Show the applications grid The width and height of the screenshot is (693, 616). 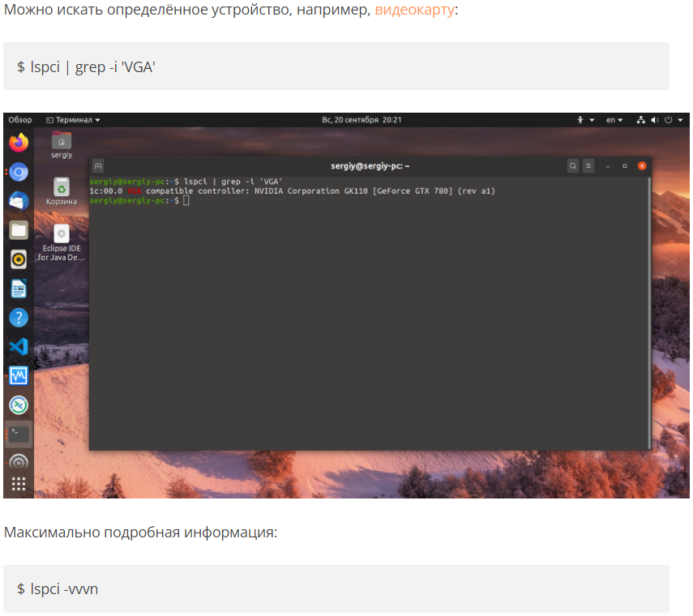pyautogui.click(x=19, y=485)
